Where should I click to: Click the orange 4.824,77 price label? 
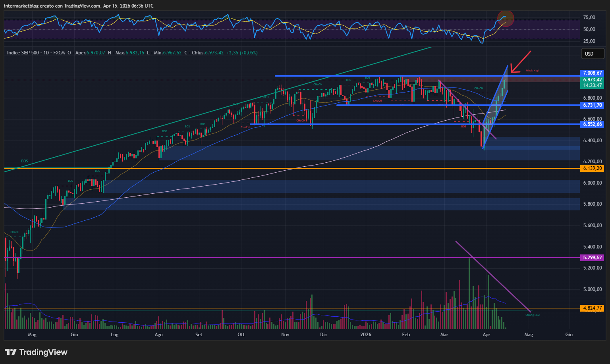click(x=592, y=308)
